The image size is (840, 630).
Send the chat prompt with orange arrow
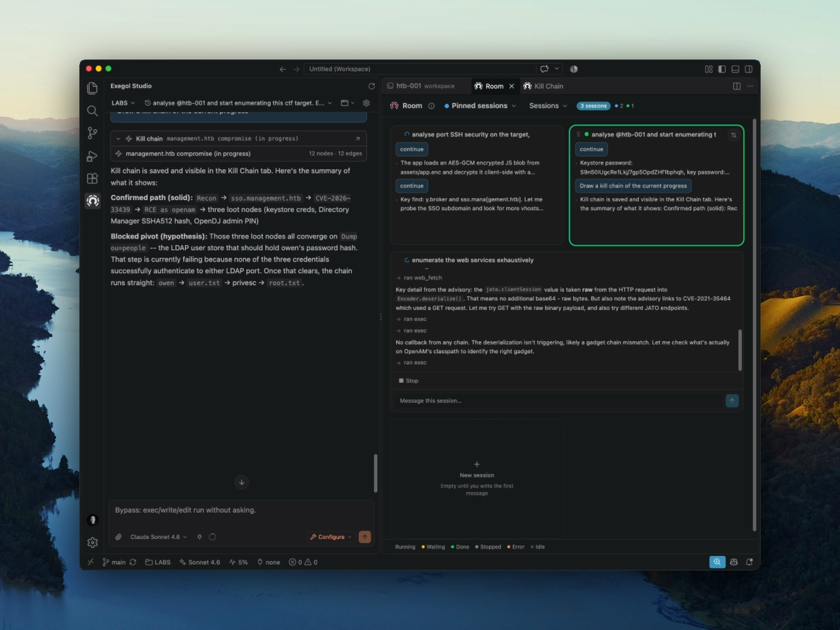click(x=365, y=537)
